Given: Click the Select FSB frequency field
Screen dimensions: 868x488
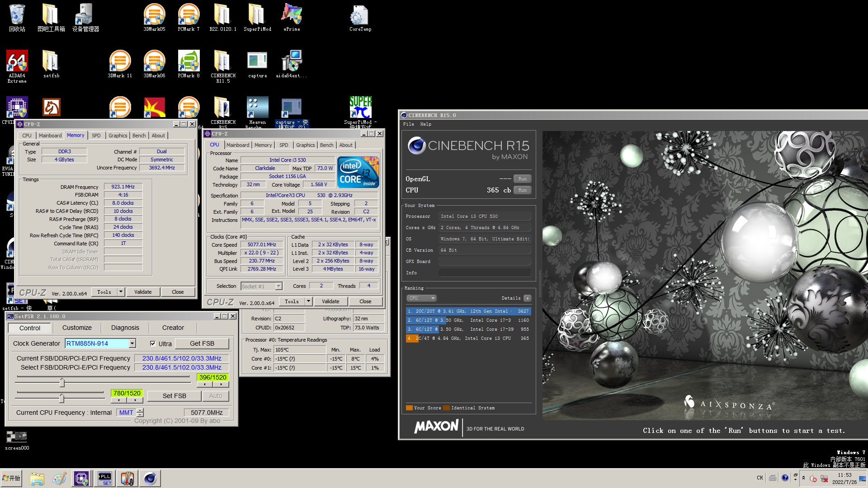Looking at the screenshot, I should 182,368.
